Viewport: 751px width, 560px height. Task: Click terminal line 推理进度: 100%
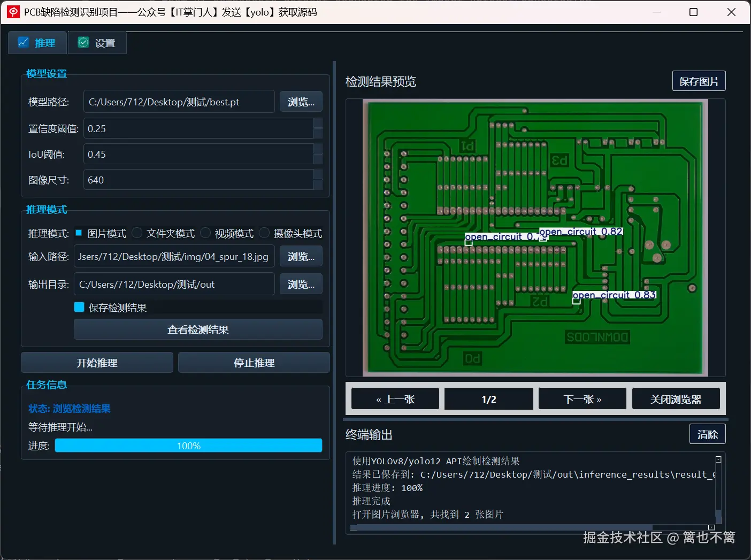387,487
